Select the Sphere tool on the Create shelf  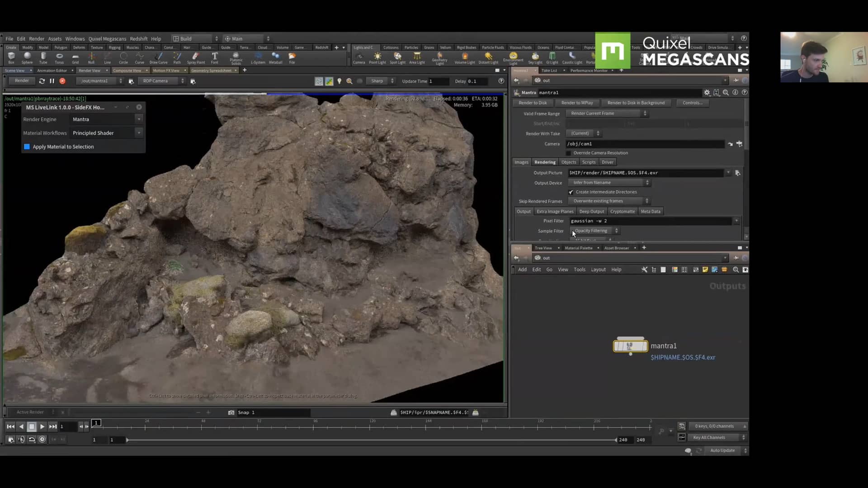[27, 57]
